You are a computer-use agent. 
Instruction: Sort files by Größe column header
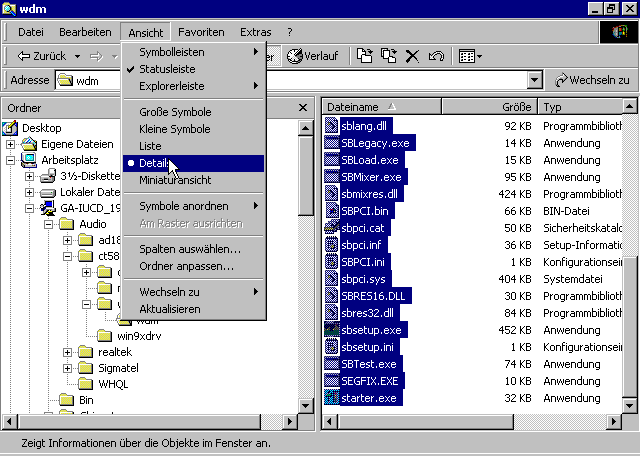(x=490, y=107)
